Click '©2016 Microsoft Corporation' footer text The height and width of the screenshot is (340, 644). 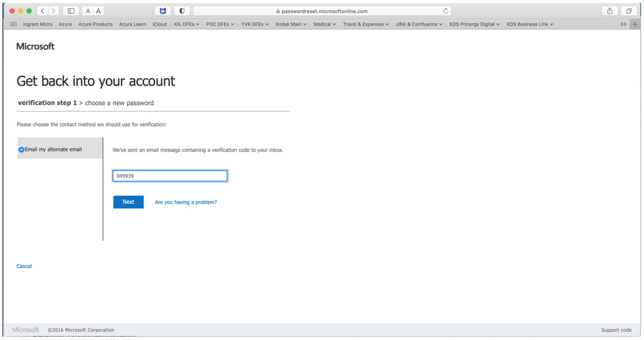click(x=81, y=330)
